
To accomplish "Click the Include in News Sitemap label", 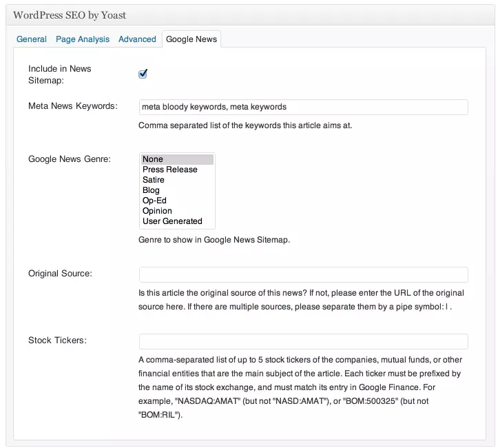I will click(59, 74).
